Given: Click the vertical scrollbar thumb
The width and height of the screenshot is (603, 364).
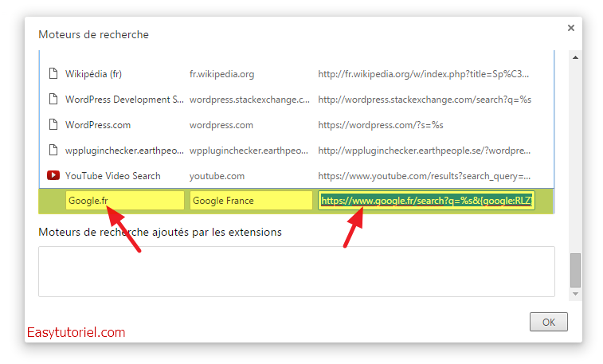Looking at the screenshot, I should 575,270.
